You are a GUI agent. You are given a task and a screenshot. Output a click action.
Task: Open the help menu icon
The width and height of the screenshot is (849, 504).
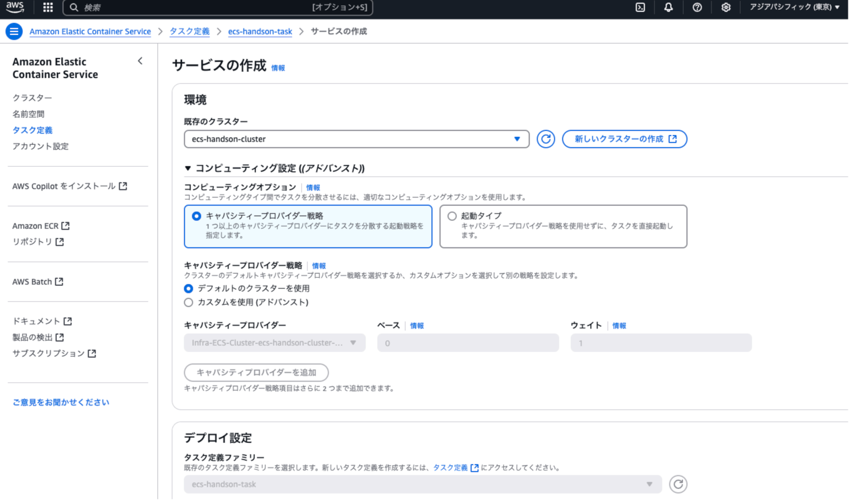[x=697, y=7]
